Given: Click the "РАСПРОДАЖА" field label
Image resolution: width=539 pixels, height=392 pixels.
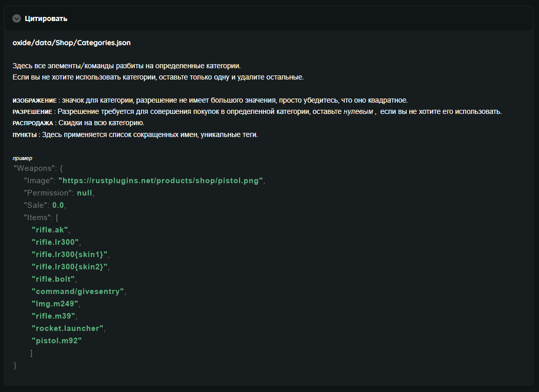Looking at the screenshot, I should (33, 124).
